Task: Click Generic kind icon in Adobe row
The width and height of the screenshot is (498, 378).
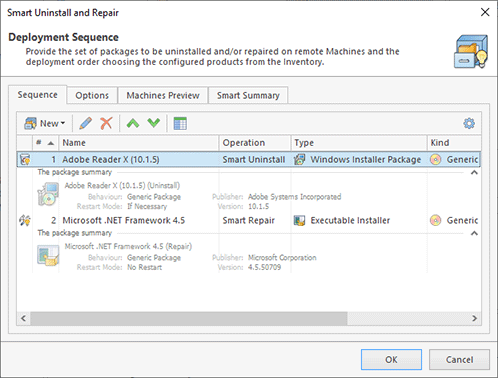Action: [x=436, y=160]
